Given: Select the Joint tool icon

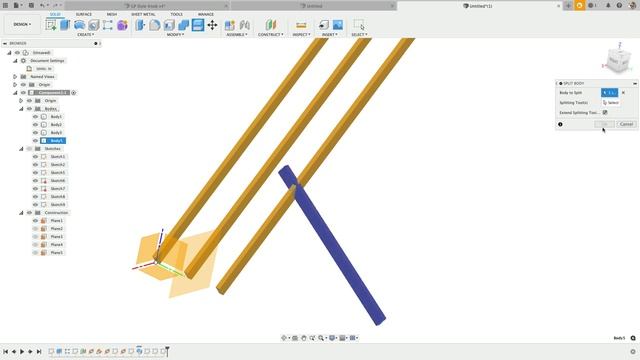Looking at the screenshot, I should (244, 25).
